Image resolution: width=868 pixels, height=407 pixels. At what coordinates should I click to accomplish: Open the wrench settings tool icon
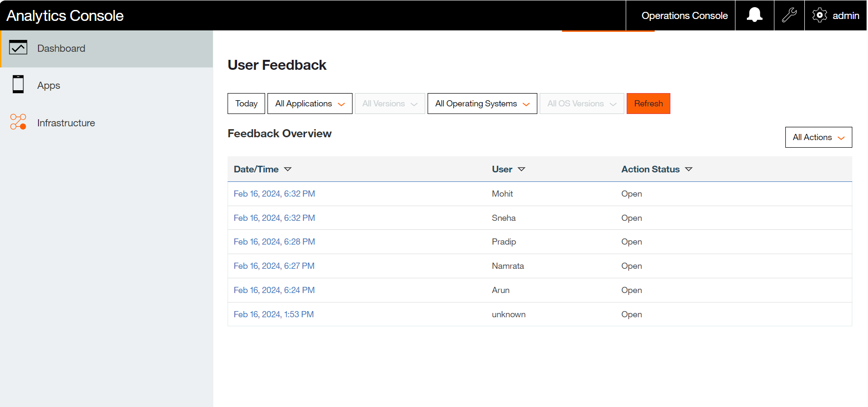pos(789,15)
